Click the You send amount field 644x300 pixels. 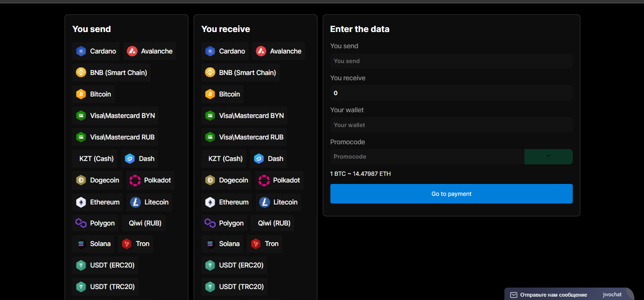point(451,61)
